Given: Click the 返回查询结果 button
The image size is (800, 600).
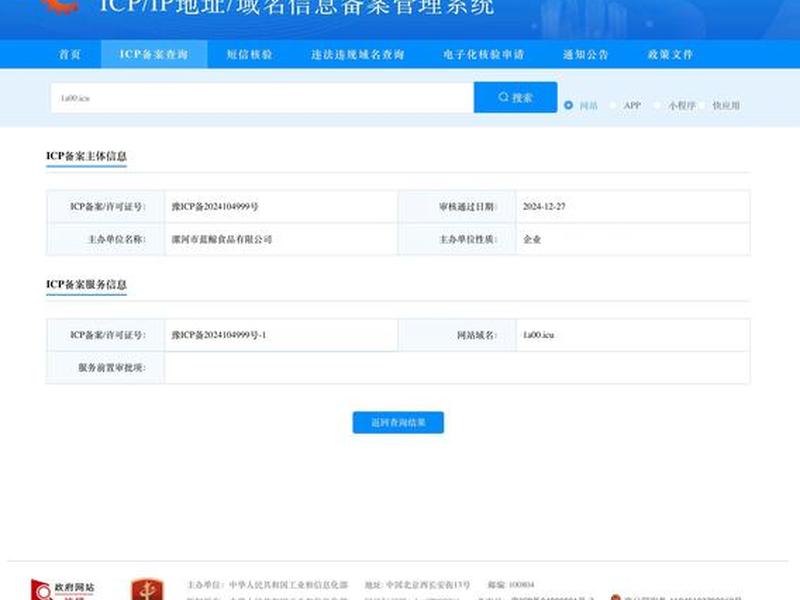Looking at the screenshot, I should point(398,422).
